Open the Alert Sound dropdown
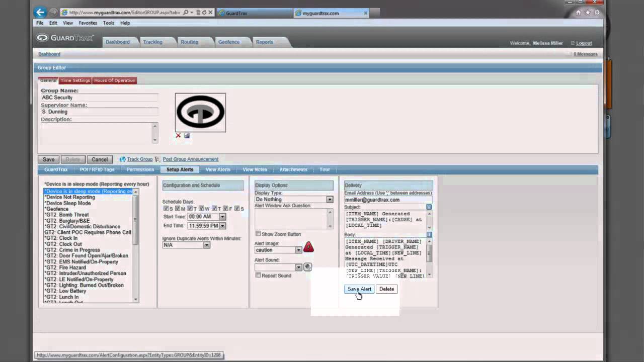The width and height of the screenshot is (644, 362). coord(298,267)
